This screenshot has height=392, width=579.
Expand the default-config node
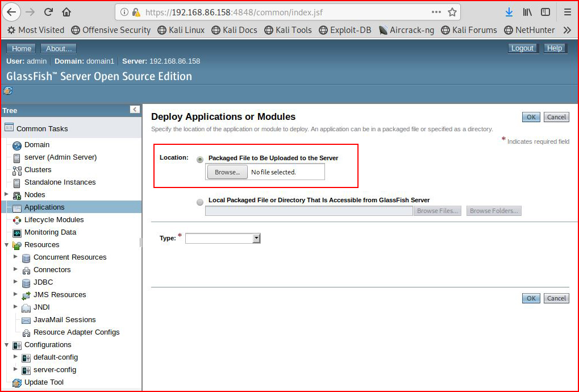[x=15, y=356]
